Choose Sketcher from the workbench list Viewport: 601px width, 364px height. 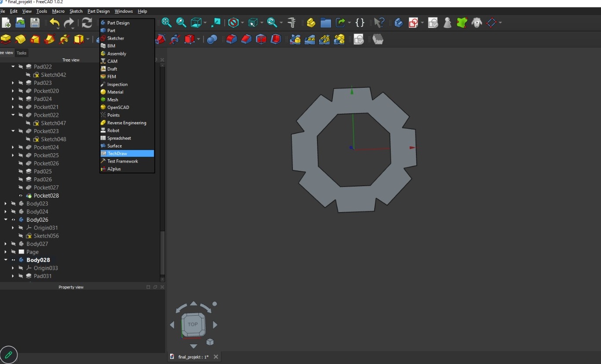[127, 38]
